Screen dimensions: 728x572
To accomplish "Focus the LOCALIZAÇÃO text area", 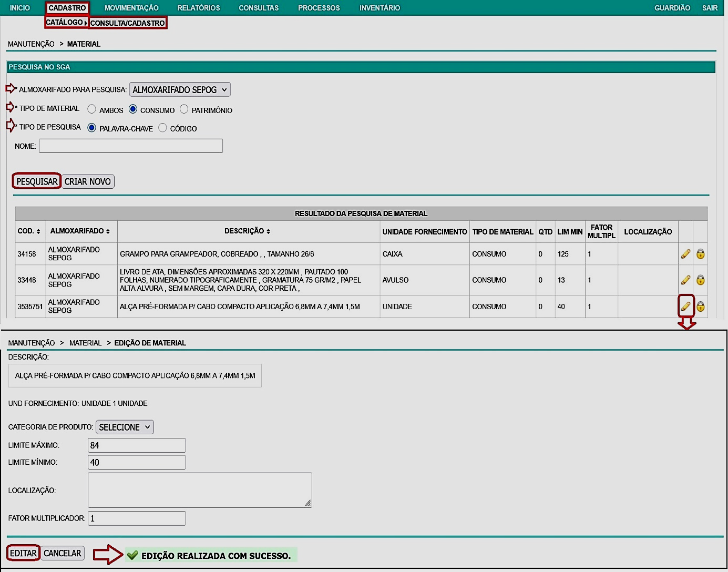I will [x=200, y=490].
